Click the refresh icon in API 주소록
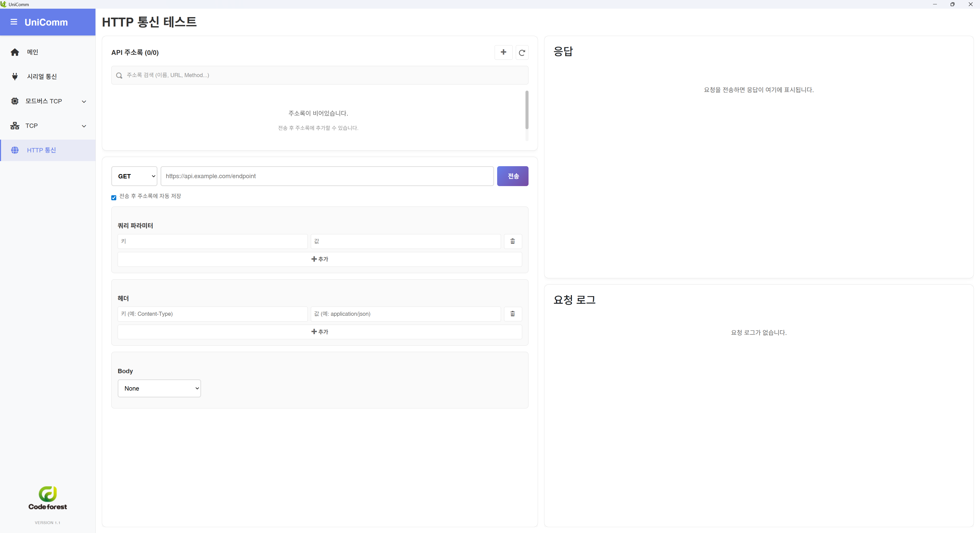 pyautogui.click(x=522, y=53)
